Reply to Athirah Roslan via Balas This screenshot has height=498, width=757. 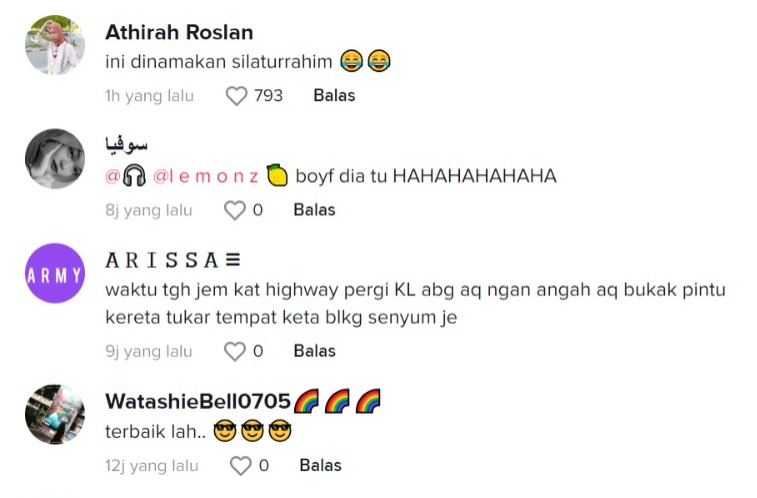pos(334,96)
